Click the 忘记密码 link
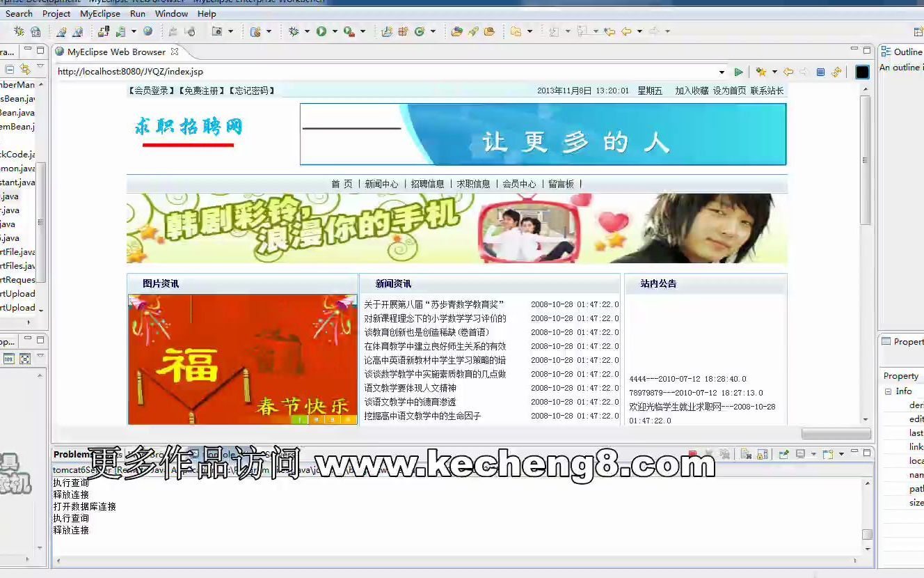Screen dimensions: 924x578 tap(252, 91)
